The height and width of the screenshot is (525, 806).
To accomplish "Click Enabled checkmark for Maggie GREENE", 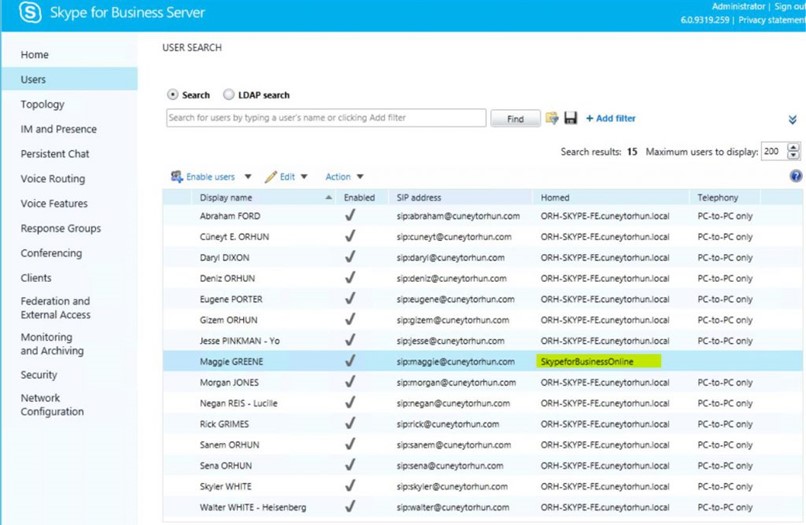I will click(x=350, y=361).
